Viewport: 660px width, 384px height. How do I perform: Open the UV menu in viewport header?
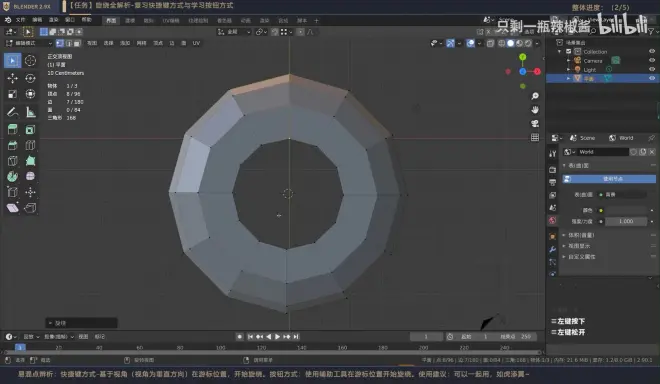pyautogui.click(x=196, y=43)
